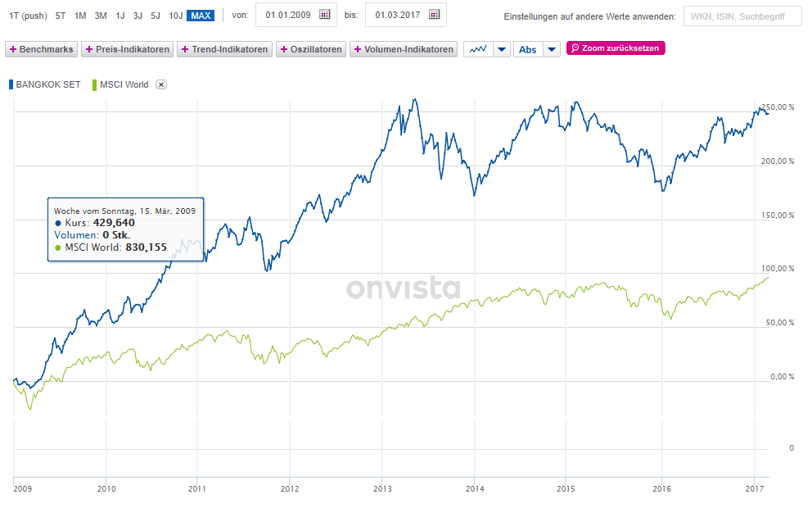Screen dimensions: 812x508
Task: Click the 100,00 % axis label
Action: 778,269
